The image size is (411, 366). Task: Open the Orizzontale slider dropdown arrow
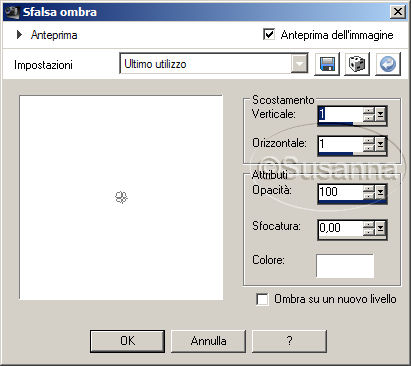pos(381,144)
